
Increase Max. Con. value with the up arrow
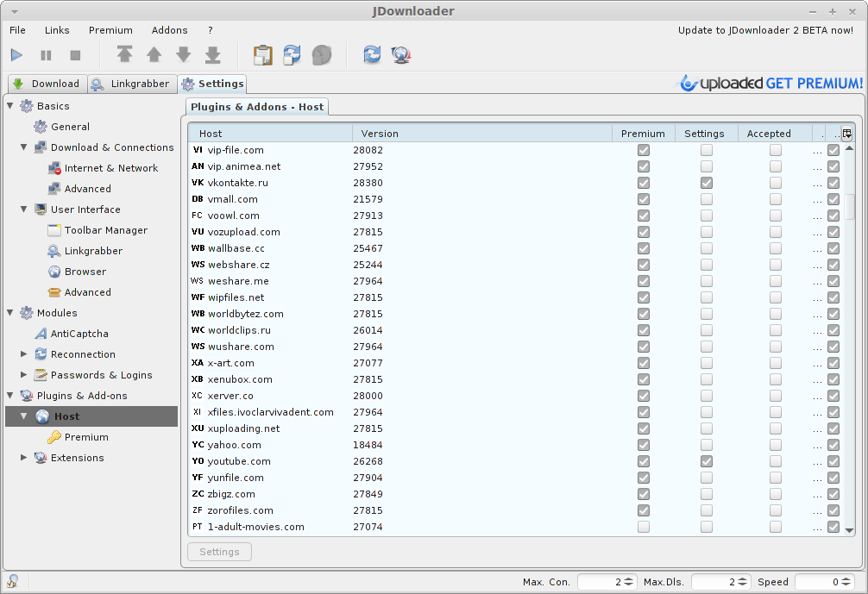[x=628, y=579]
